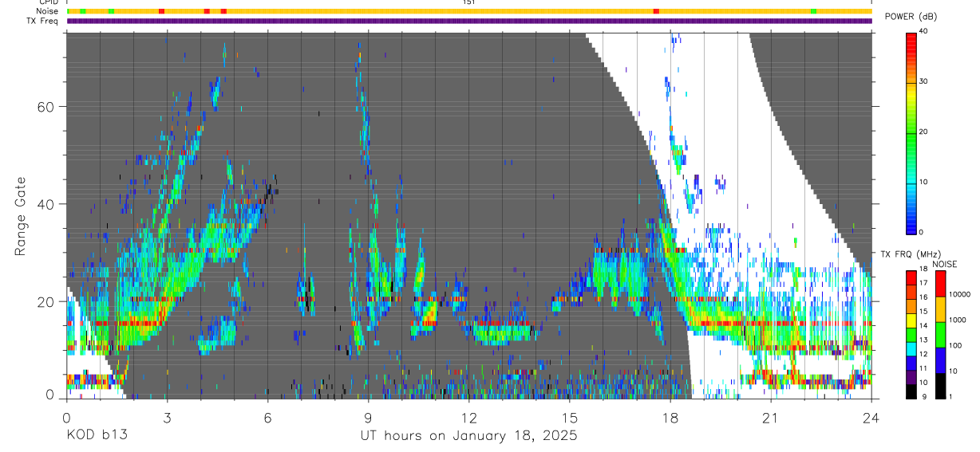Click the 'NOISE' legend title

945,264
